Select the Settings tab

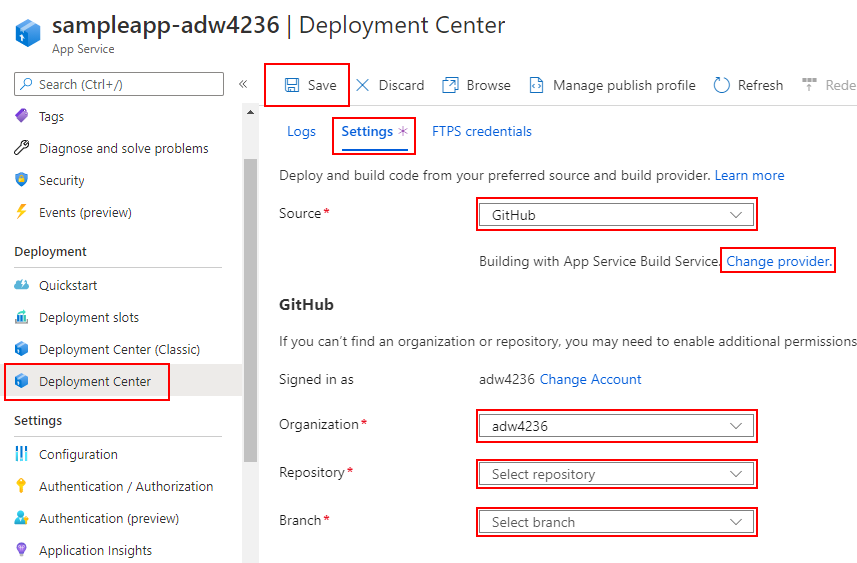(374, 132)
